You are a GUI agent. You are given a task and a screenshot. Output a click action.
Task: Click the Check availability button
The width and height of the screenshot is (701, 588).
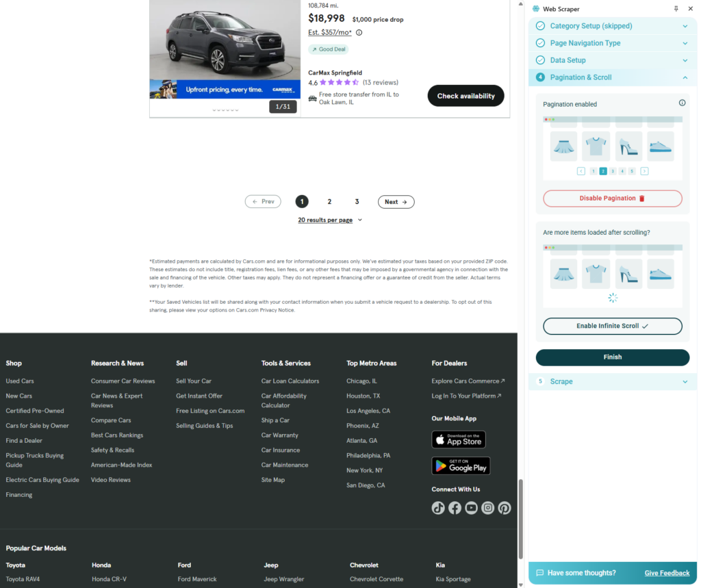coord(466,96)
